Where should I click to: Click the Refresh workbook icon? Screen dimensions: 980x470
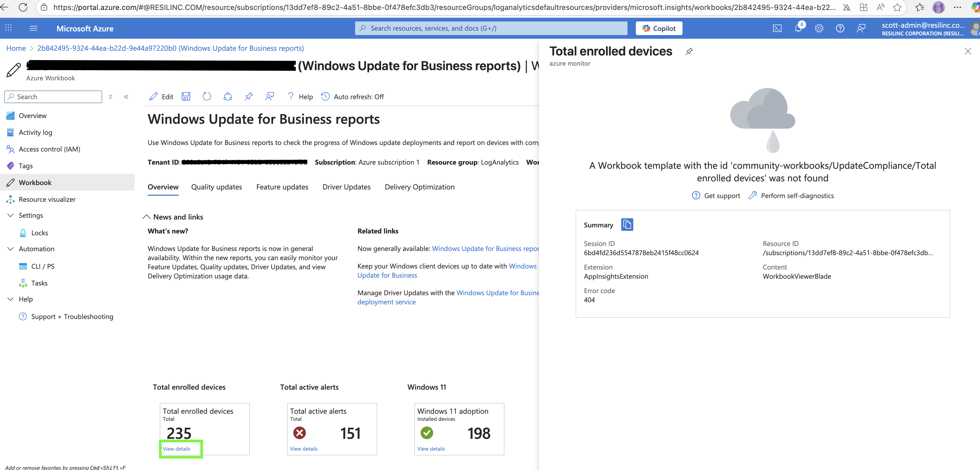tap(207, 97)
